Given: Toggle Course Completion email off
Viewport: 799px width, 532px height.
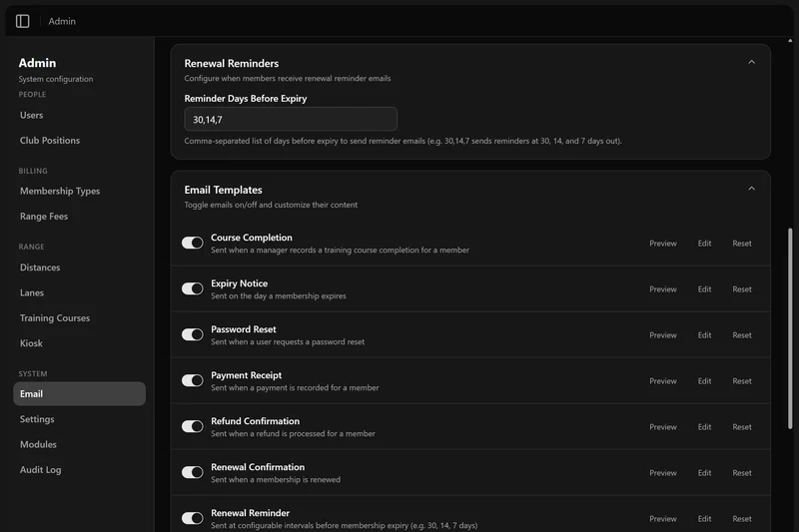Looking at the screenshot, I should coord(192,243).
